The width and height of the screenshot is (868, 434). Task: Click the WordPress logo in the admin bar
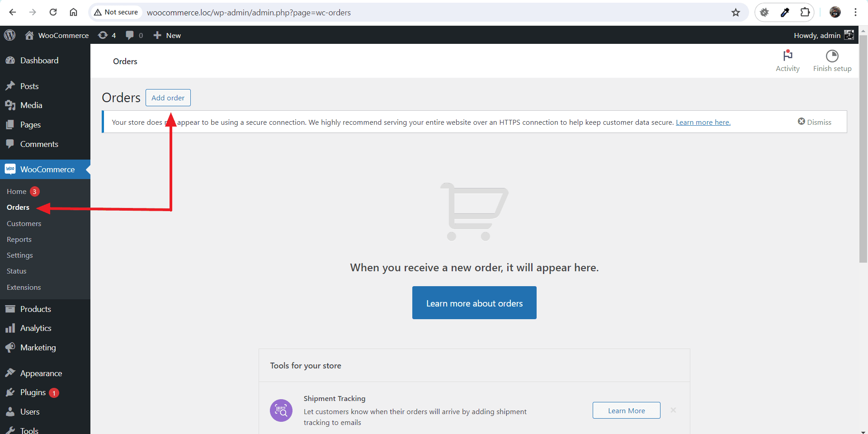click(x=10, y=35)
